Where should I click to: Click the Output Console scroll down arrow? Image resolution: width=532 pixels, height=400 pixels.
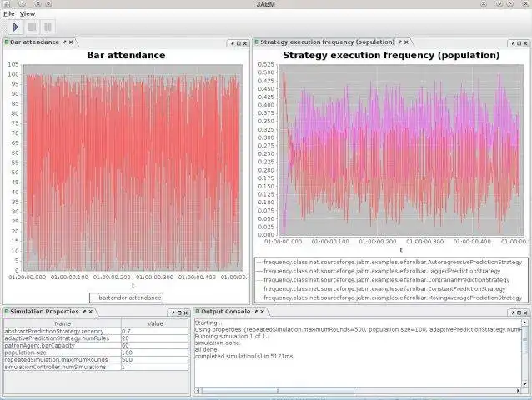[x=524, y=383]
